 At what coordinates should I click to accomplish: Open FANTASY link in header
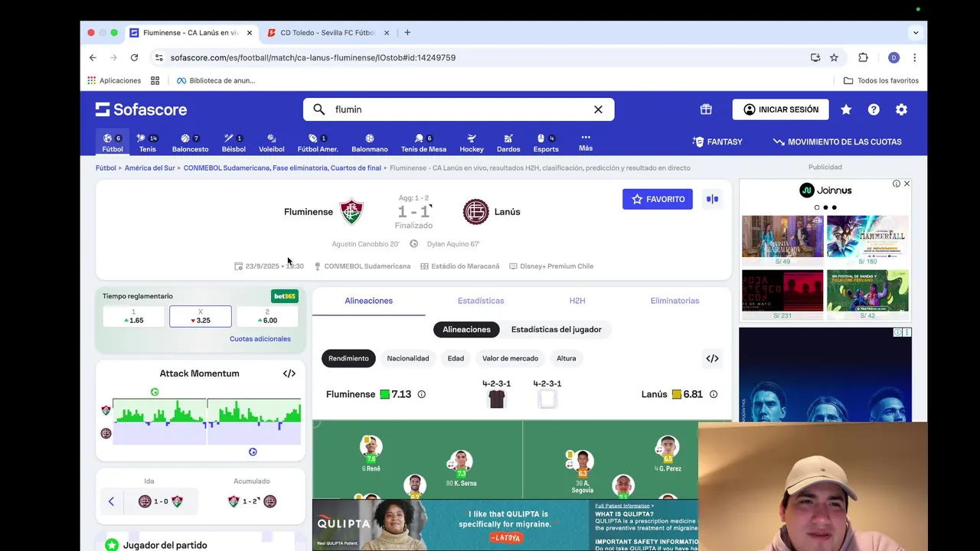tap(717, 142)
